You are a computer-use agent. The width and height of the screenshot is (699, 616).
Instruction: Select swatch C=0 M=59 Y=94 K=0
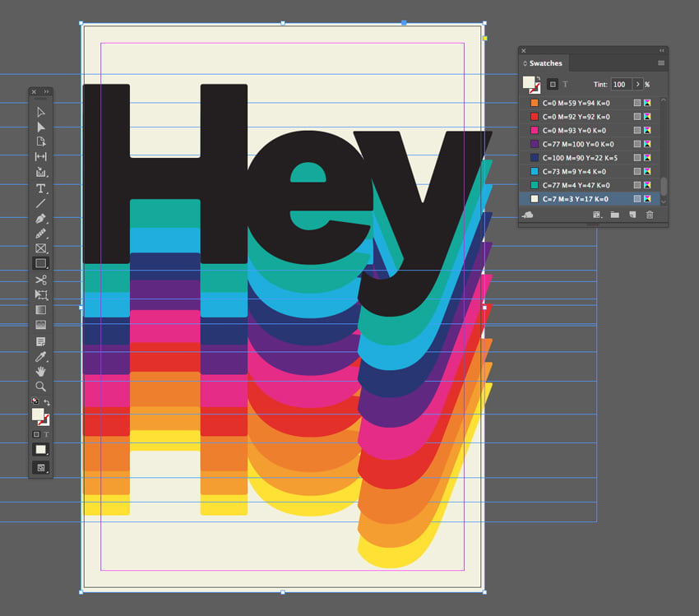[590, 103]
